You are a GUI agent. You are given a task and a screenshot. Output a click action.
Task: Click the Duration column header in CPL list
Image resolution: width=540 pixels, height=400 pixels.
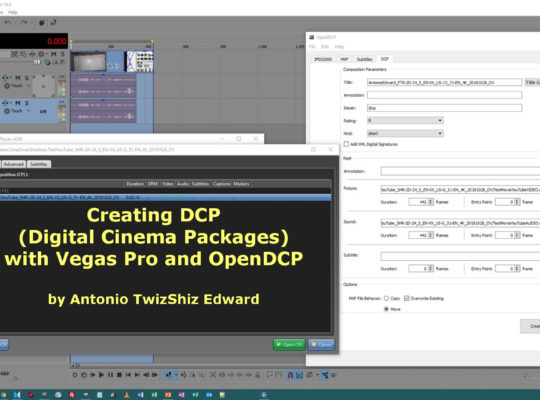pyautogui.click(x=135, y=184)
